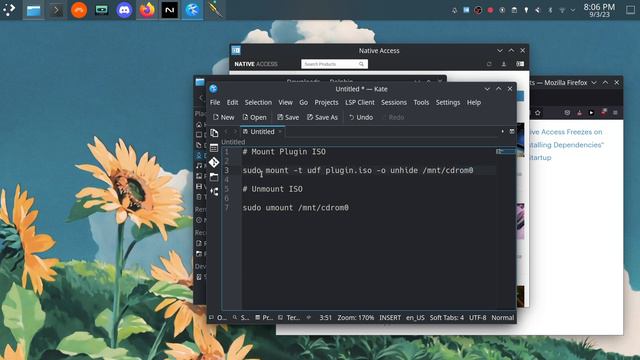The width and height of the screenshot is (640, 360).
Task: Open the application launcher in the top panel
Action: coord(9,10)
